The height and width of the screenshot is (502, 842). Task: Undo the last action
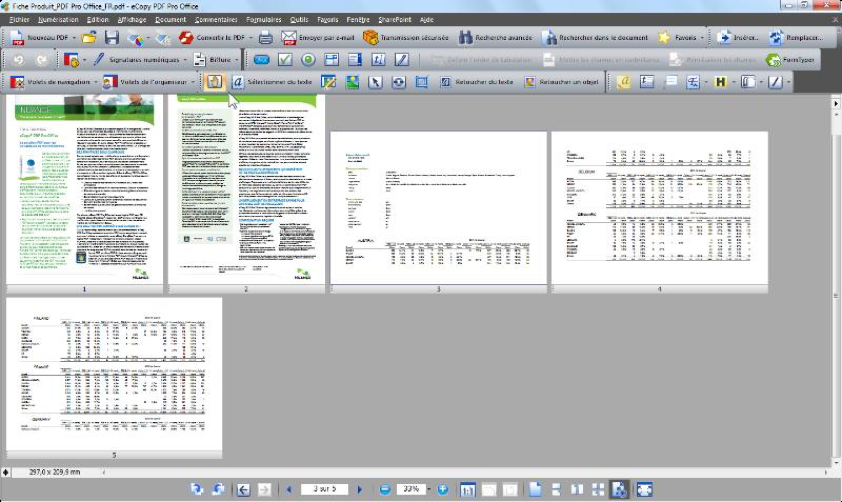(18, 60)
